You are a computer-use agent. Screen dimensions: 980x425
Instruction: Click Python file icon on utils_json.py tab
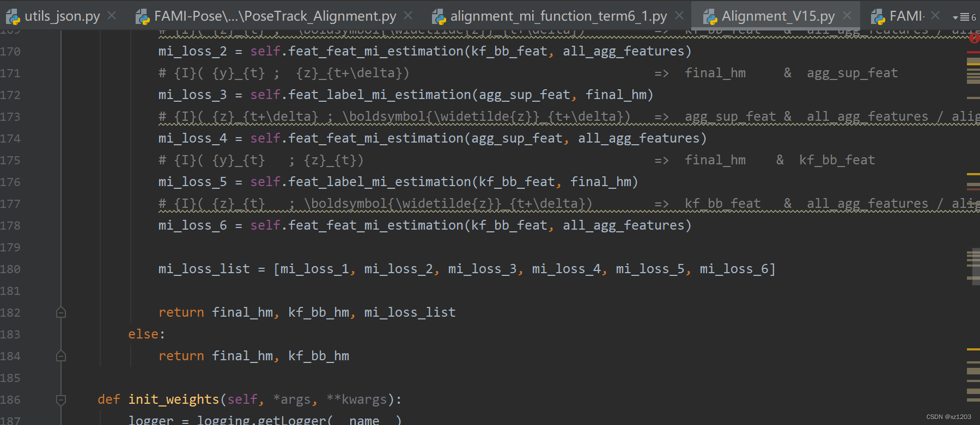pos(13,17)
